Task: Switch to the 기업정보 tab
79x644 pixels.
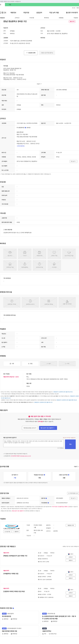Action: pyautogui.click(x=76, y=18)
